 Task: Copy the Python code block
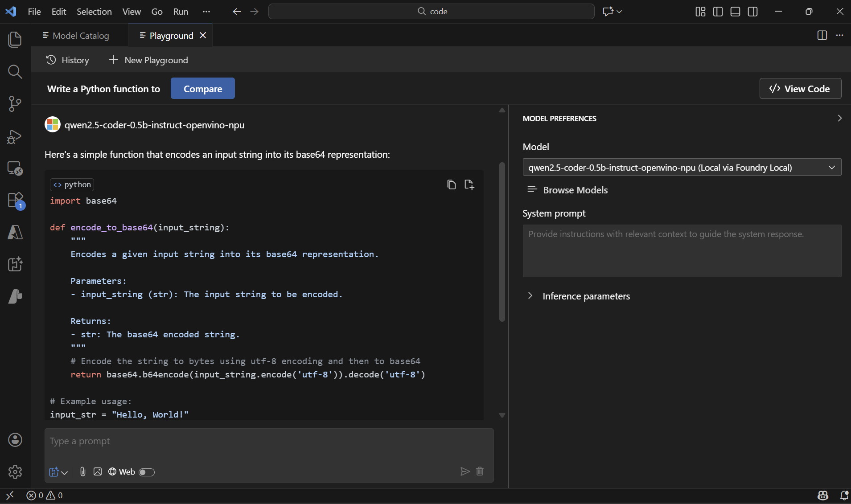tap(452, 184)
